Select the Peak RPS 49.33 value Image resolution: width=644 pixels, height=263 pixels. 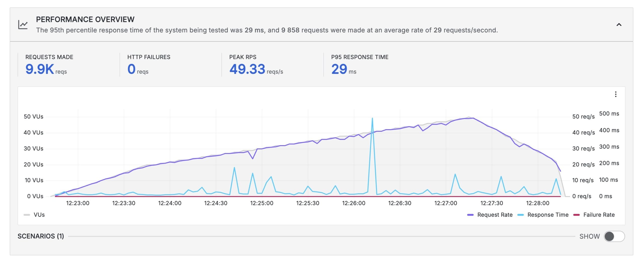[247, 69]
